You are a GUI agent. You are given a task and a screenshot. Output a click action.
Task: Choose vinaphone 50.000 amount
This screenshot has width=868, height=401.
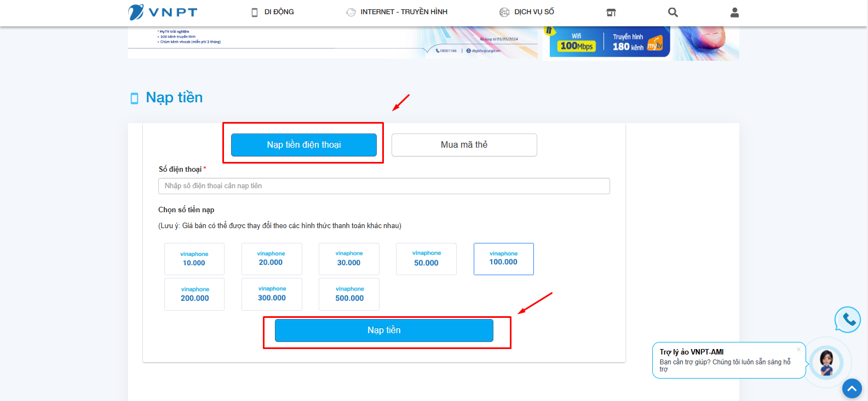[426, 259]
